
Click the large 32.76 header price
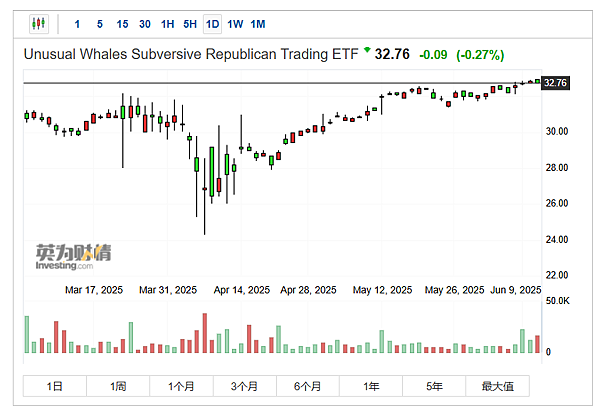(x=392, y=54)
